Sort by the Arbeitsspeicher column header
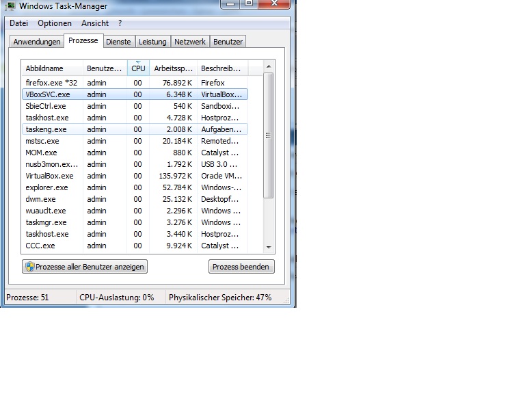525x420 pixels. pyautogui.click(x=174, y=68)
